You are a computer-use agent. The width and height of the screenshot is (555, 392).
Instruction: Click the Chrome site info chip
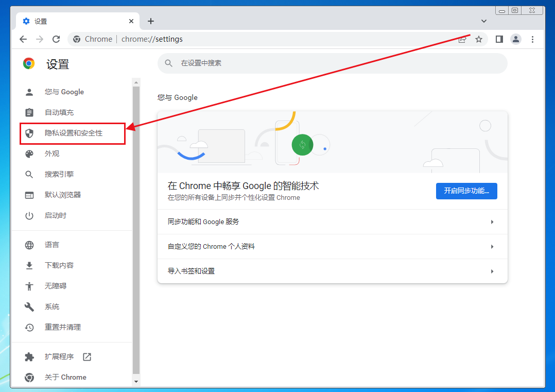[93, 39]
